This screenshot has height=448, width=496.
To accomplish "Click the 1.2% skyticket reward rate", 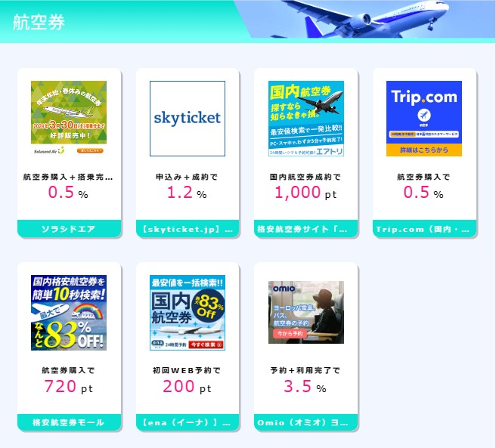I will pos(187,192).
